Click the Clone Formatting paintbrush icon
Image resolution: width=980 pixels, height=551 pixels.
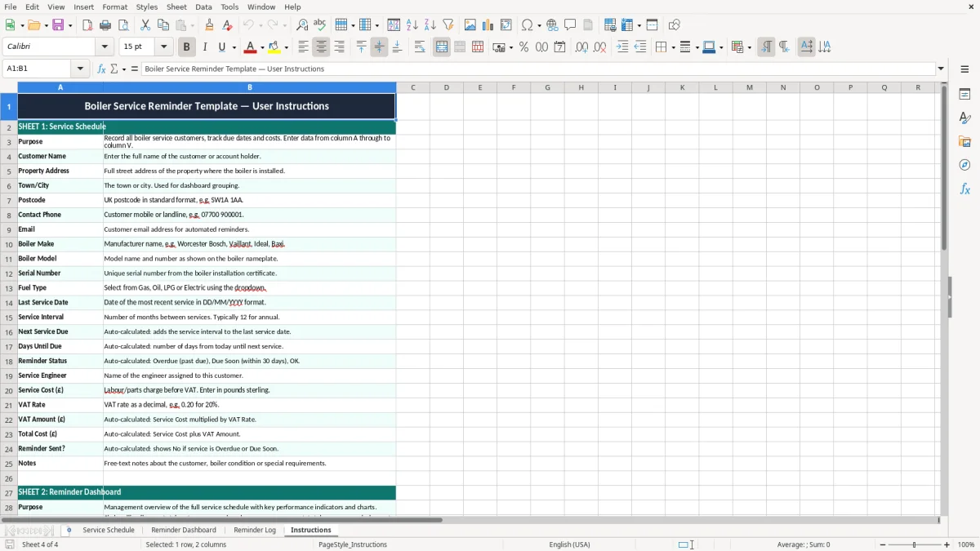[210, 25]
